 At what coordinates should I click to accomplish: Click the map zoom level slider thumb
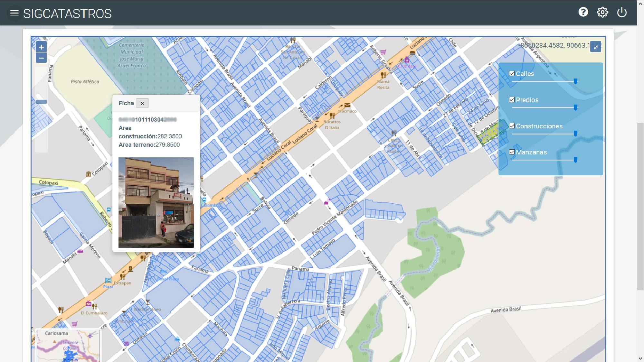41,102
